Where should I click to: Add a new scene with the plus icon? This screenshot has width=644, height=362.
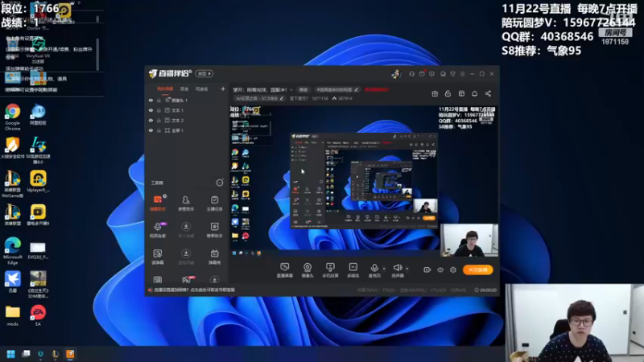point(223,88)
